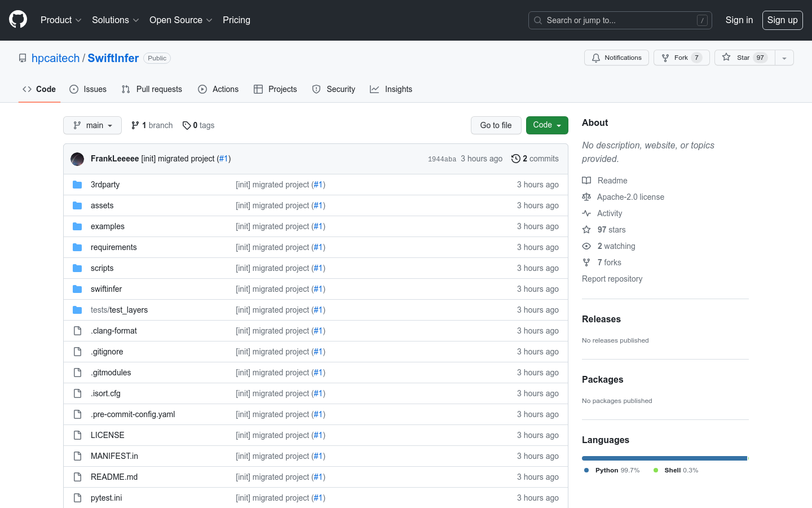Open the 3rdparty folder icon
The height and width of the screenshot is (508, 812).
pyautogui.click(x=77, y=185)
